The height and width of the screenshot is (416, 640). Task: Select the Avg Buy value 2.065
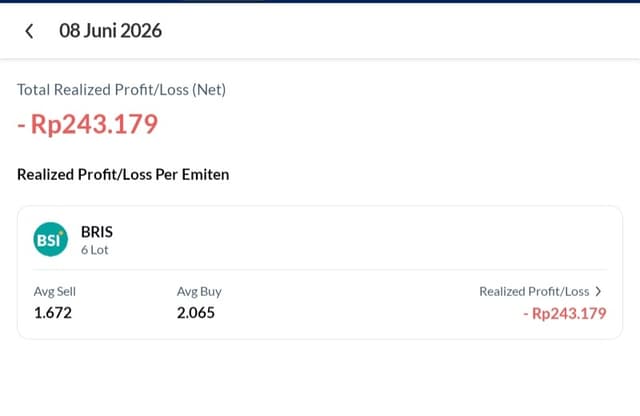click(196, 313)
